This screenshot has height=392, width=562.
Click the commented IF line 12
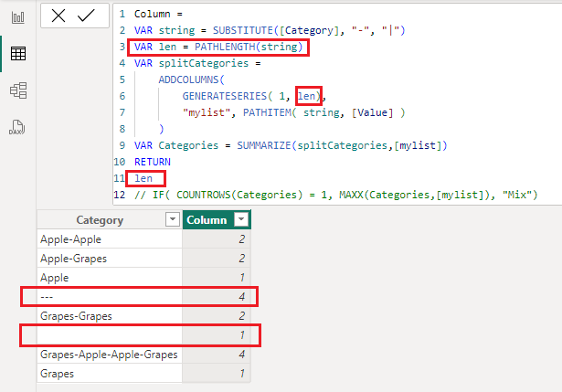[336, 195]
